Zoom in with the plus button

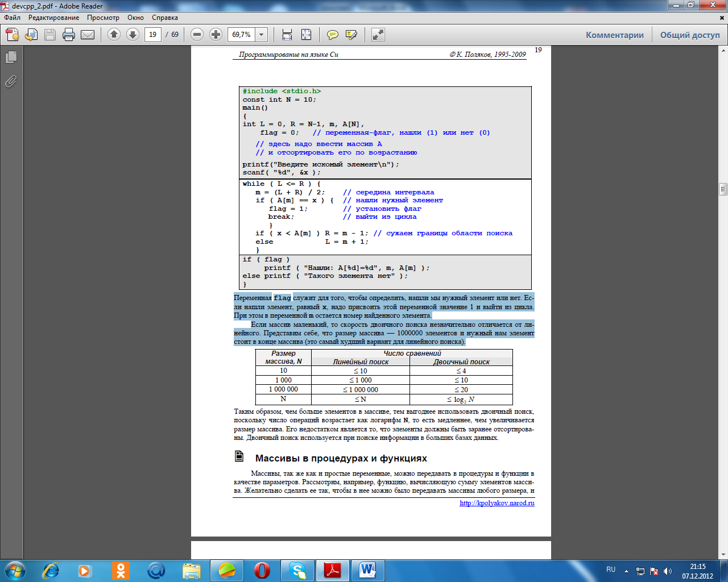216,35
